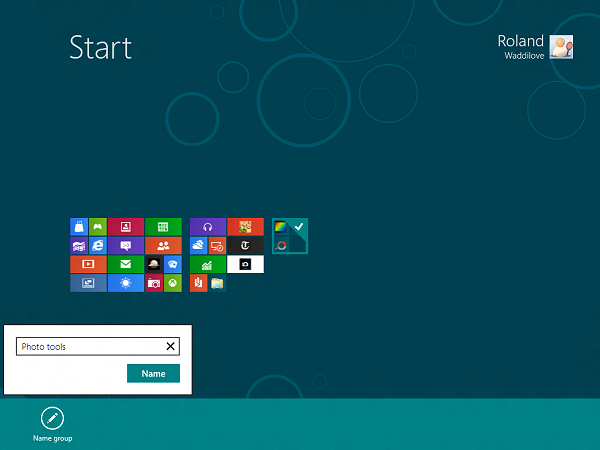
Task: Click the rainbow photo tool icon
Action: pos(280,227)
